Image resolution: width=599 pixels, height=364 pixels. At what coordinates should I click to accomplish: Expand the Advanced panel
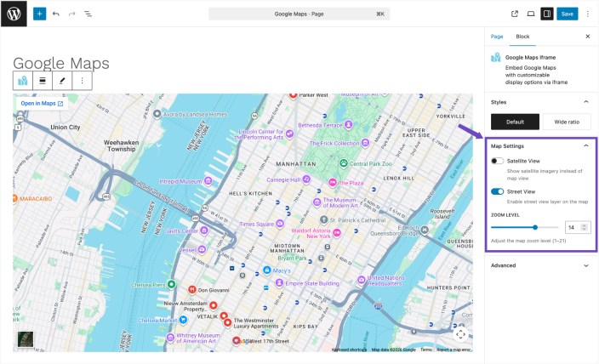(540, 265)
